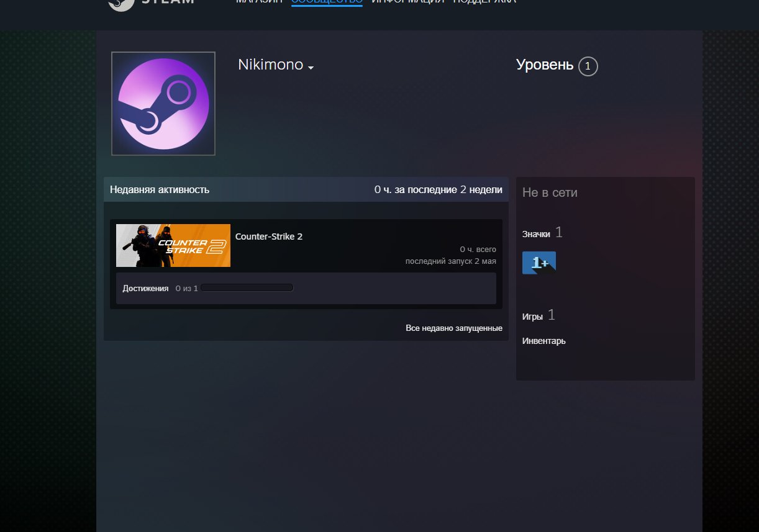The height and width of the screenshot is (532, 759).
Task: Open the Инвентарь link
Action: click(x=544, y=341)
